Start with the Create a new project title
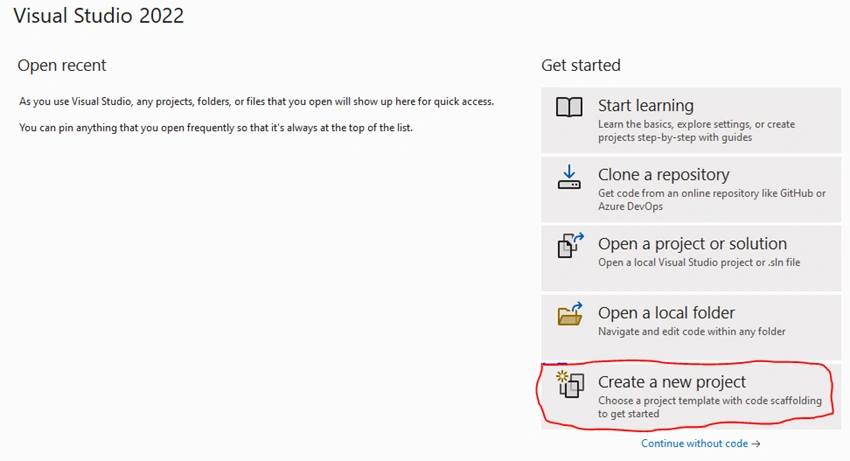The image size is (850, 461). pyautogui.click(x=672, y=382)
